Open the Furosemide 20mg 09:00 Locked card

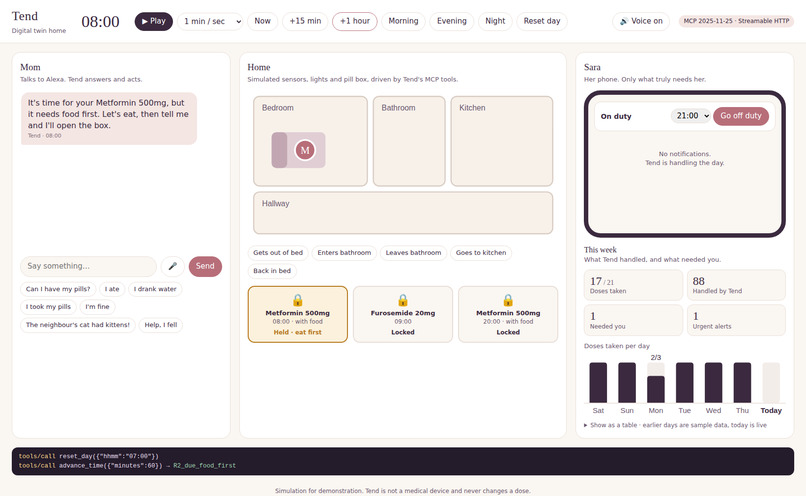[x=403, y=314]
